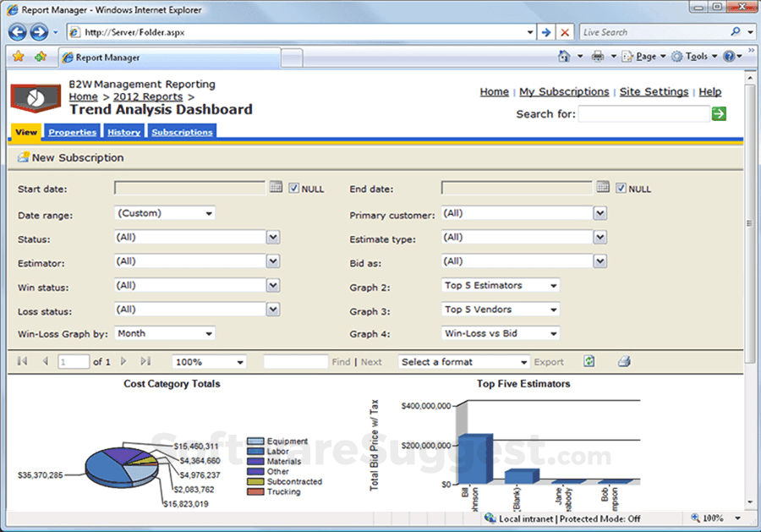Switch to the Subscriptions tab

(182, 132)
